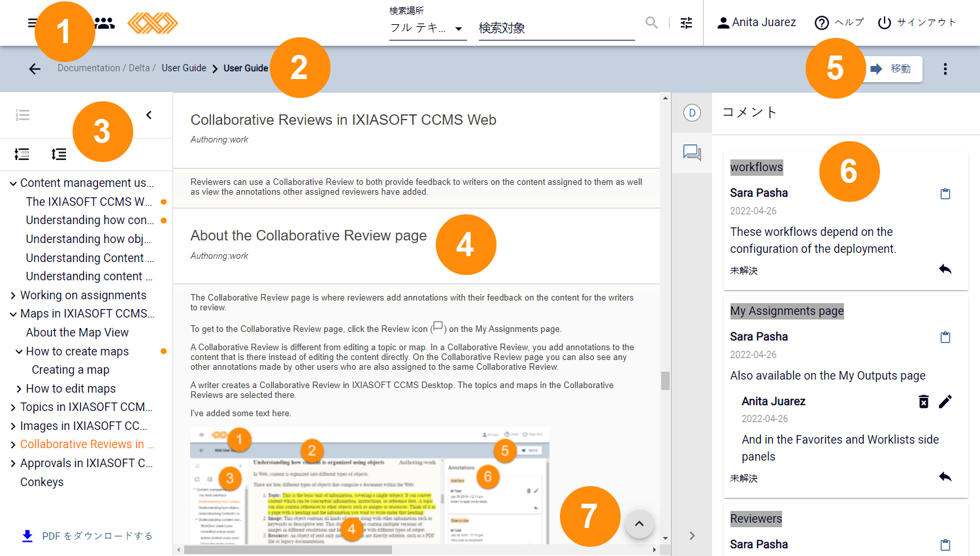Focus the 検索対象 search field
This screenshot has height=556, width=980.
tap(557, 28)
